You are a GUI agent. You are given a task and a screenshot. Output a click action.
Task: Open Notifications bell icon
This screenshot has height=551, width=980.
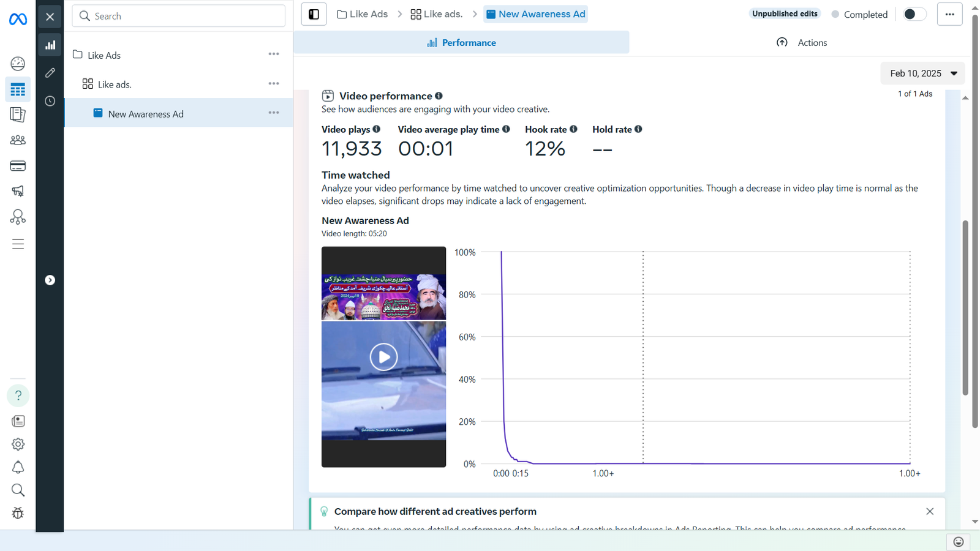tap(18, 467)
